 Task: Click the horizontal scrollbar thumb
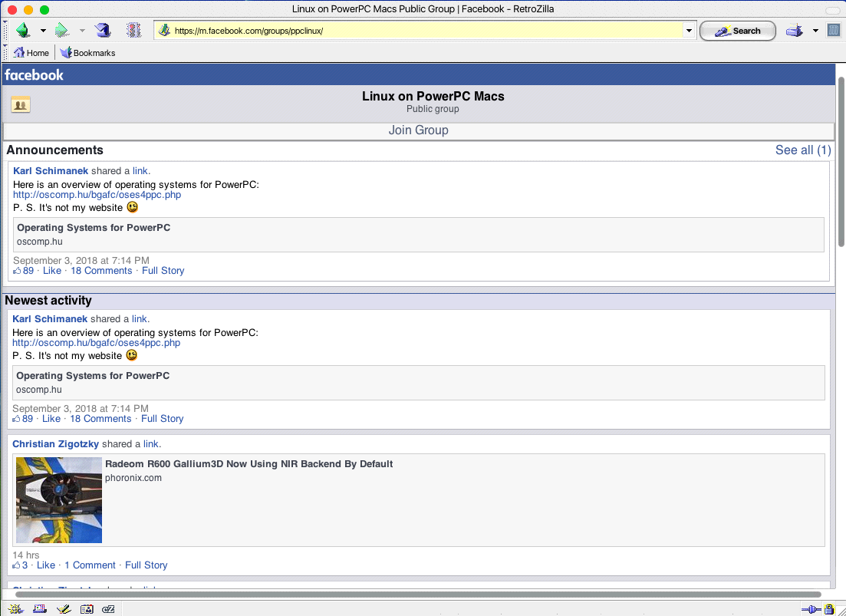[x=418, y=595]
